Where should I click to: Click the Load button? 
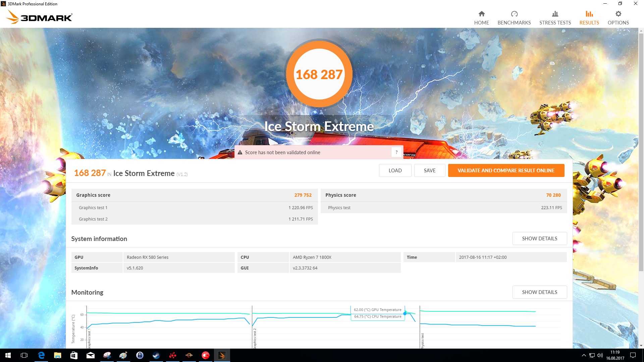pos(395,170)
